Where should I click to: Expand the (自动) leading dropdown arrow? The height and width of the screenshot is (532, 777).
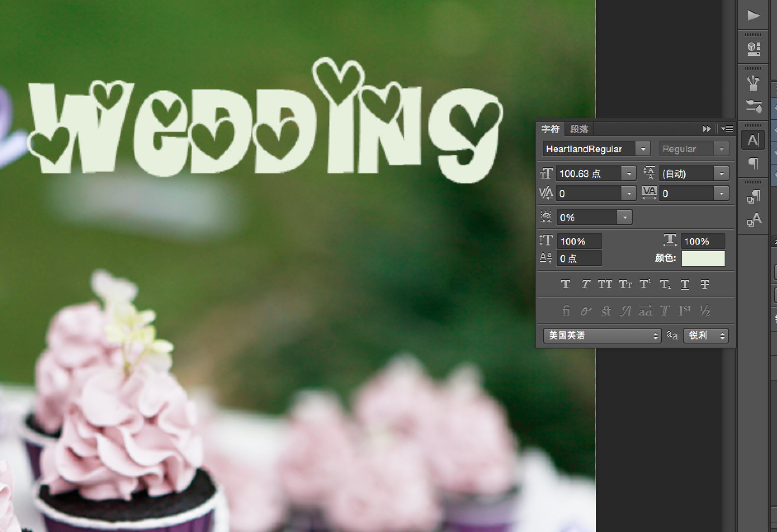[x=721, y=174]
